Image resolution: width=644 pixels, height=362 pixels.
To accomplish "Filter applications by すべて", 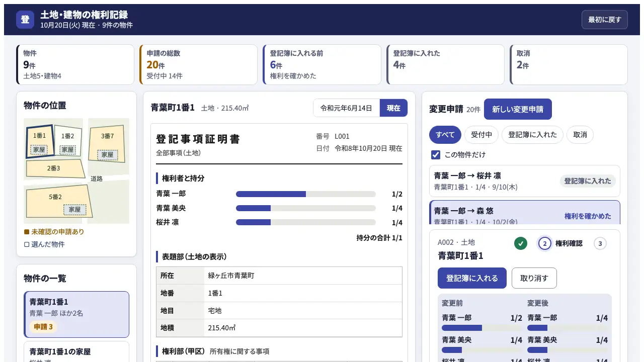I will [x=445, y=135].
